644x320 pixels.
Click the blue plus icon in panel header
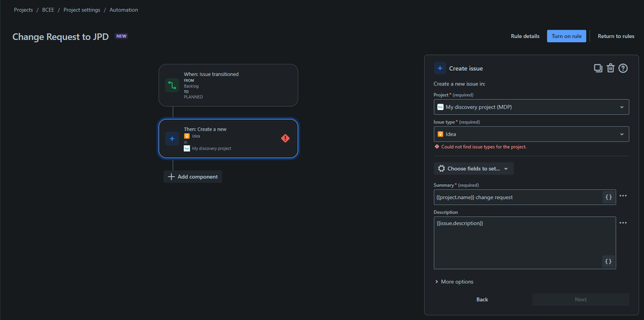(x=440, y=68)
